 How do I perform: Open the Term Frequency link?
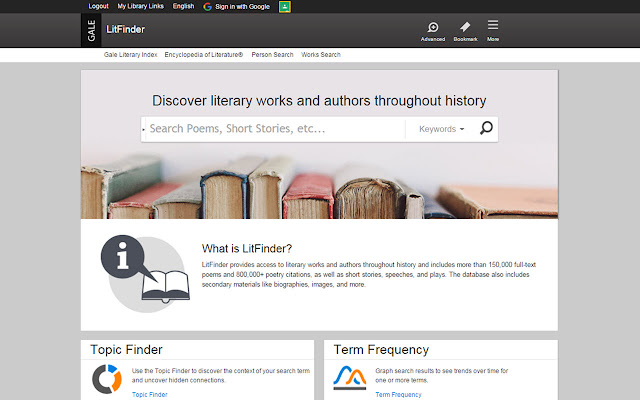[398, 394]
